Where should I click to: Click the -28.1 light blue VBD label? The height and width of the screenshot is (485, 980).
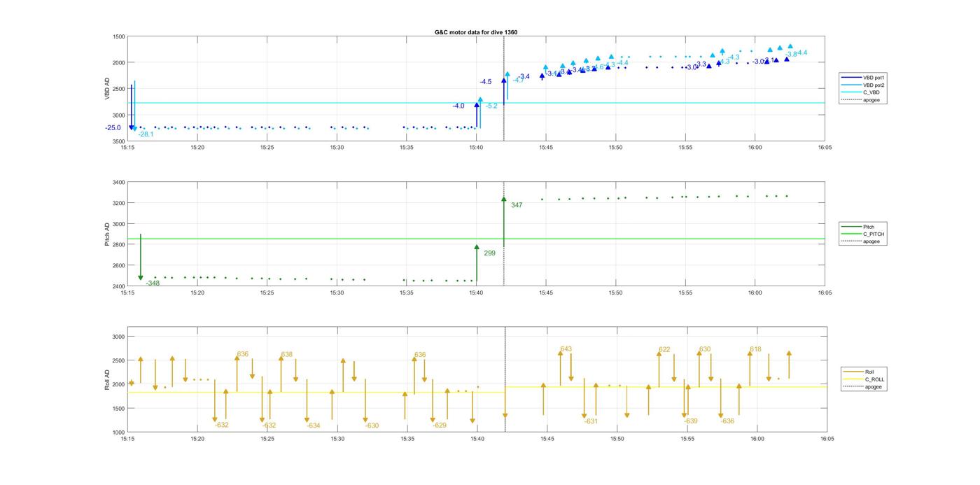click(x=146, y=134)
